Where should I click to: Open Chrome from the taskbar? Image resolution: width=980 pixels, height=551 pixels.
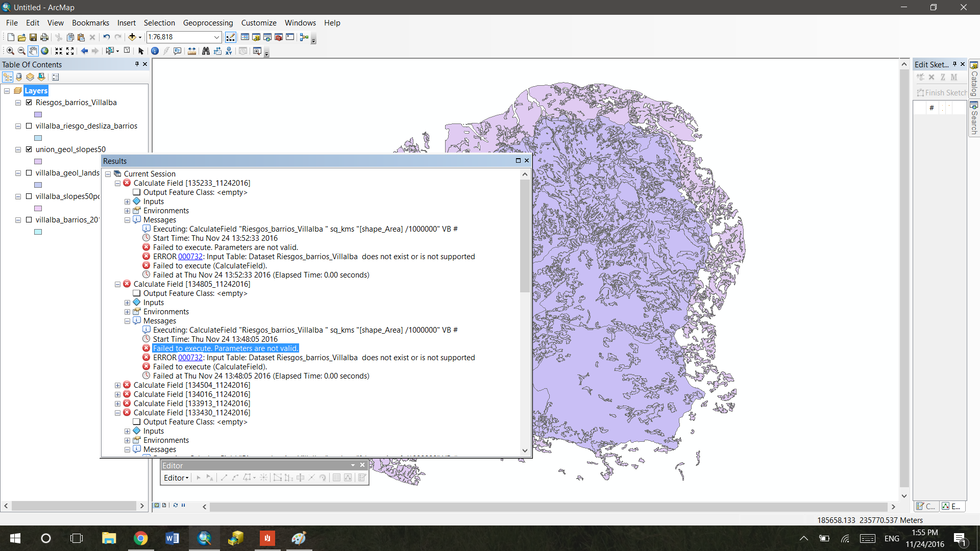point(140,538)
